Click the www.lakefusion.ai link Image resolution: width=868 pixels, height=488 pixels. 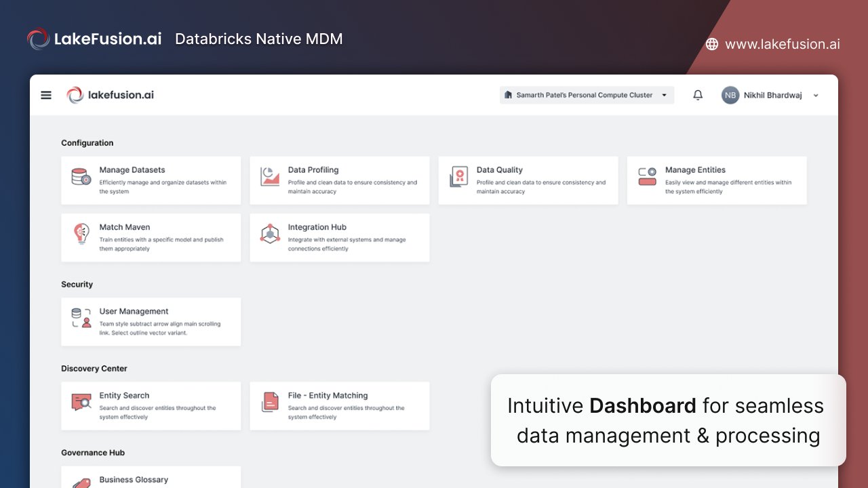click(783, 44)
